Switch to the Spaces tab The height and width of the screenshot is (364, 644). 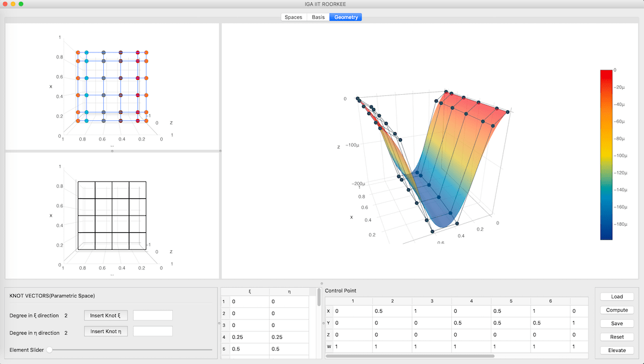(x=293, y=17)
